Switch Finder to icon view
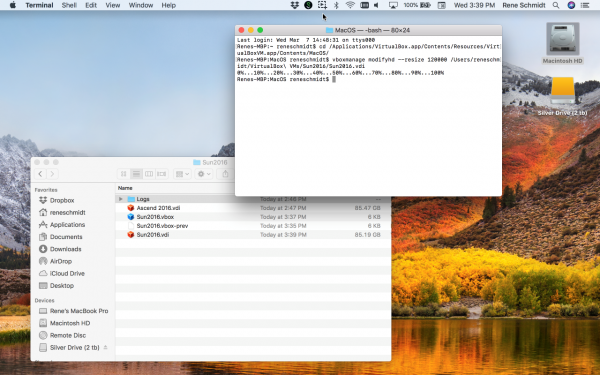Viewport: 600px width, 375px height. click(x=124, y=174)
